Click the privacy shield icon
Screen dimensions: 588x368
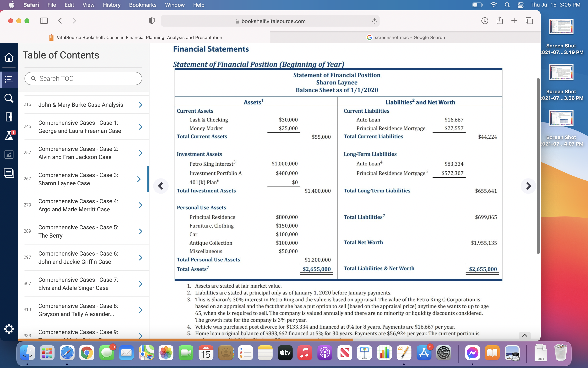(x=152, y=21)
